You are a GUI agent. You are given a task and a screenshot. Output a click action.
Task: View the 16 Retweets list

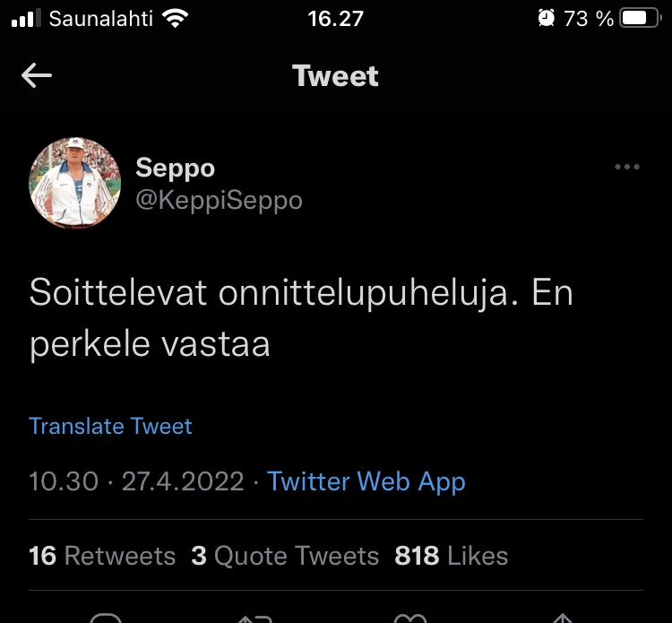click(x=102, y=556)
